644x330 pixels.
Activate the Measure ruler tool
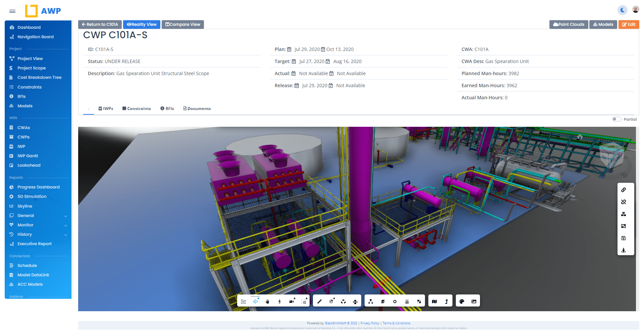pos(319,301)
